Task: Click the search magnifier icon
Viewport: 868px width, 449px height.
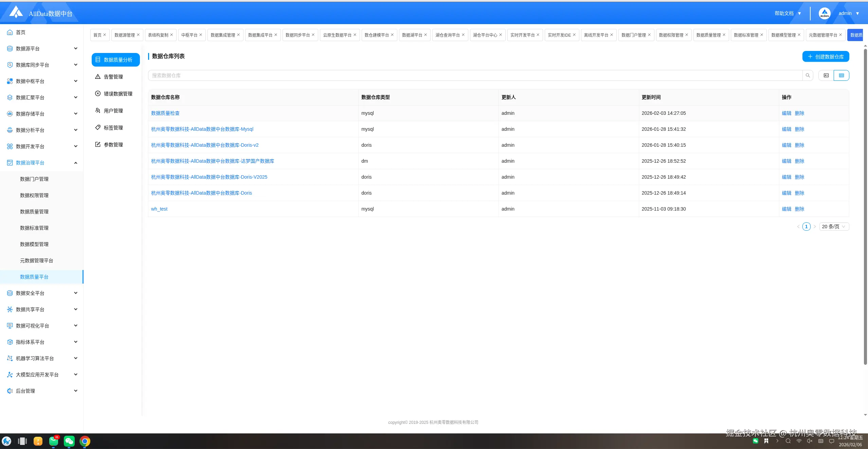Action: click(808, 75)
